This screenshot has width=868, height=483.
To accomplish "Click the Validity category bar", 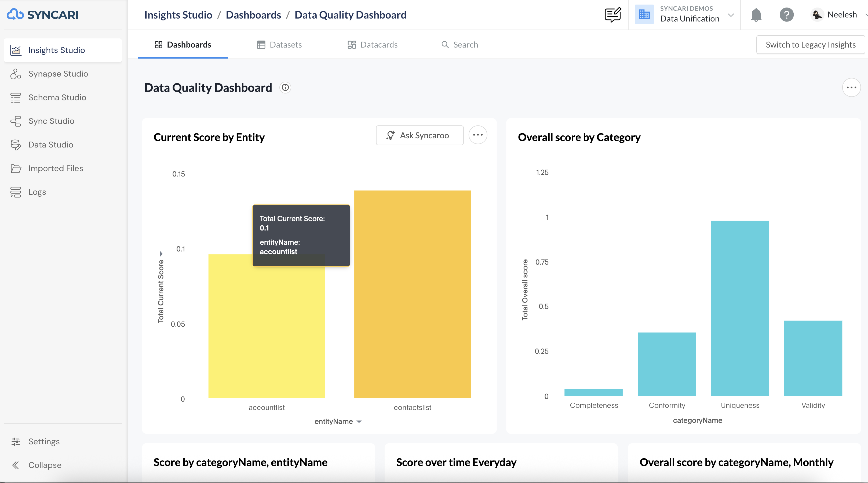I will [813, 358].
